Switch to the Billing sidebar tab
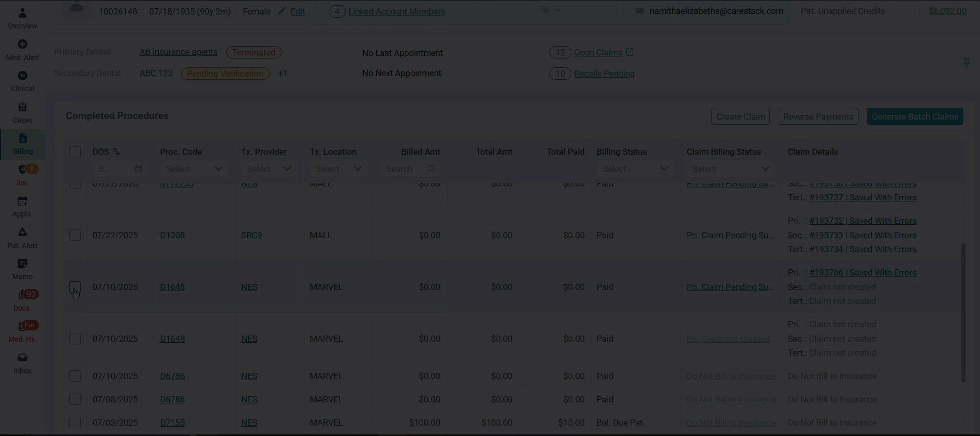980x436 pixels. click(x=22, y=144)
